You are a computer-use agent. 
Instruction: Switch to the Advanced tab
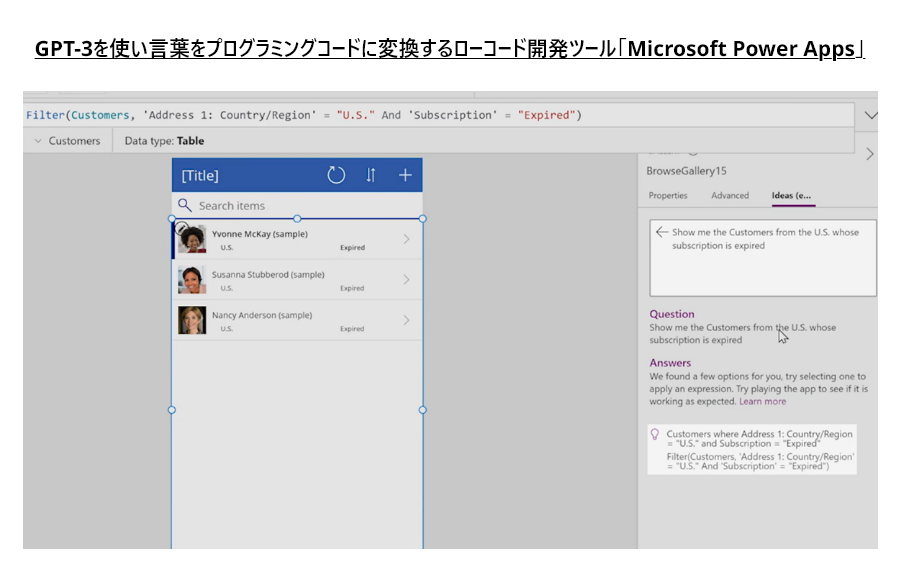pos(730,196)
